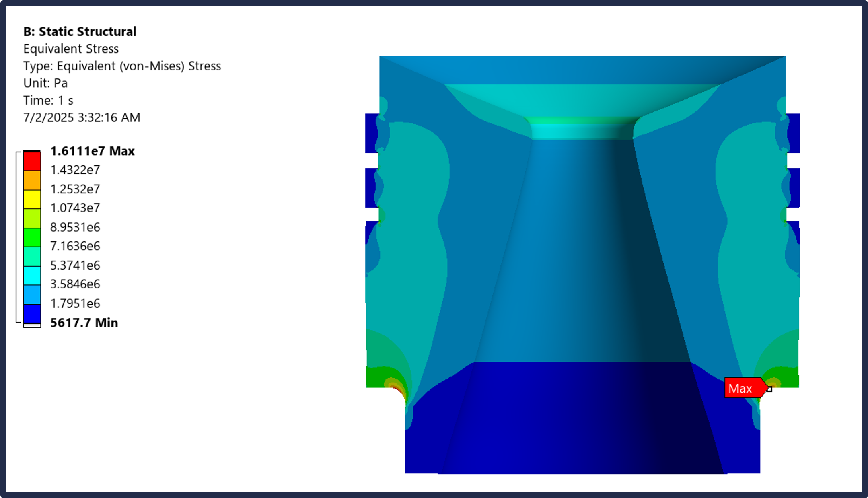Select the orange legend color band
The width and height of the screenshot is (868, 498).
click(x=32, y=180)
